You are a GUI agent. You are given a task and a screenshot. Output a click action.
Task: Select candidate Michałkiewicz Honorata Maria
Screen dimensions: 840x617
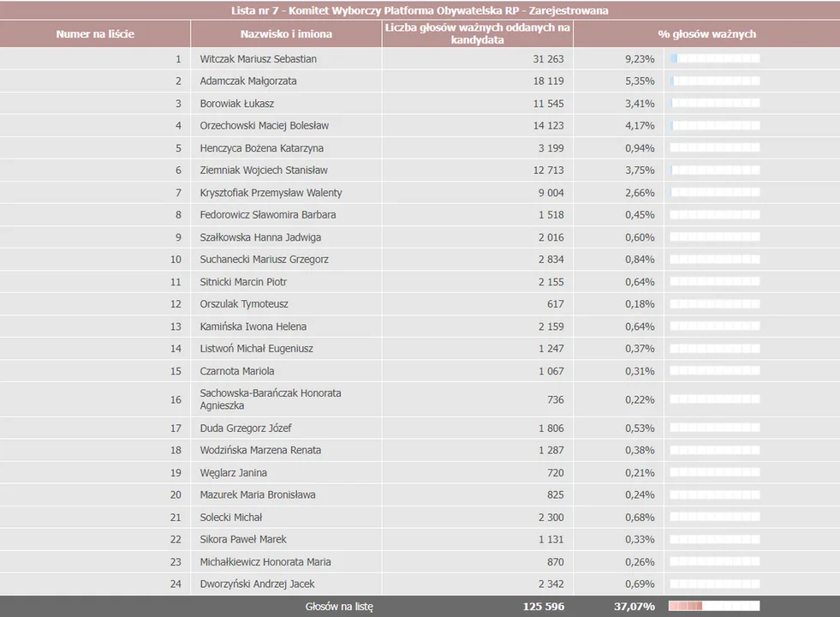click(265, 562)
